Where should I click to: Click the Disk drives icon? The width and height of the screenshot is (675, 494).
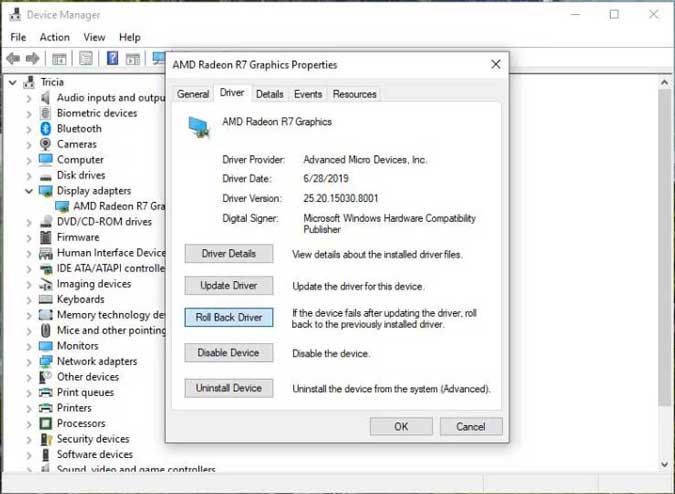click(x=45, y=176)
